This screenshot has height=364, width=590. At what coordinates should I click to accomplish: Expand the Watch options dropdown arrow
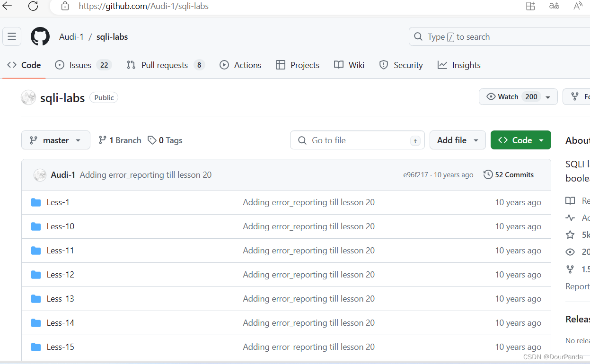[x=548, y=97]
